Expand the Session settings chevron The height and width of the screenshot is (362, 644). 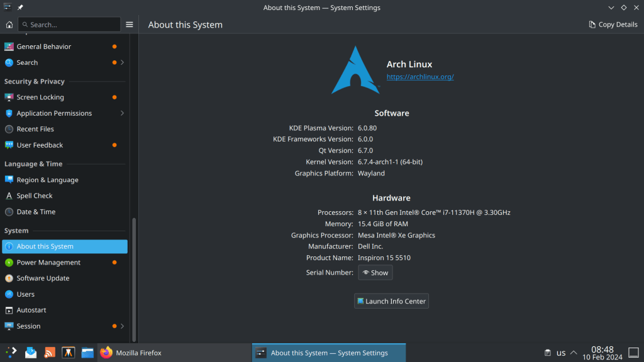pos(122,326)
